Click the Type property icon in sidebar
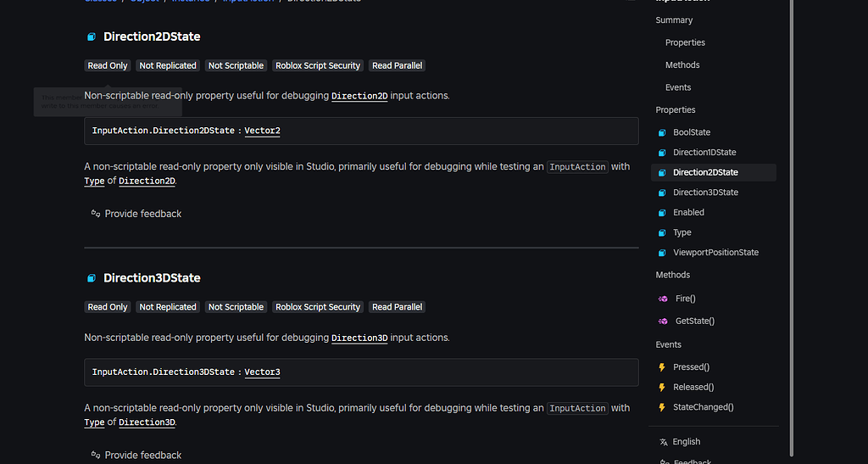868x464 pixels. 662,232
